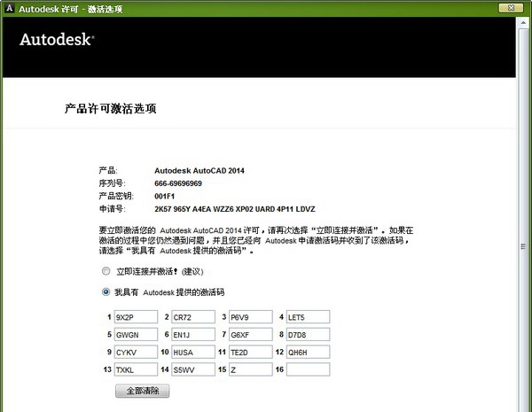Click activation code field 8 containing D7D8
The height and width of the screenshot is (412, 532).
(308, 334)
